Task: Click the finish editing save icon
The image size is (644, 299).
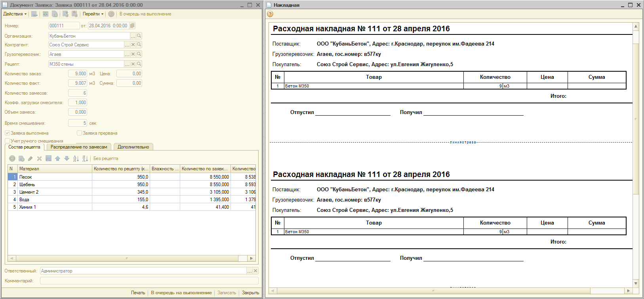Action: click(x=48, y=158)
